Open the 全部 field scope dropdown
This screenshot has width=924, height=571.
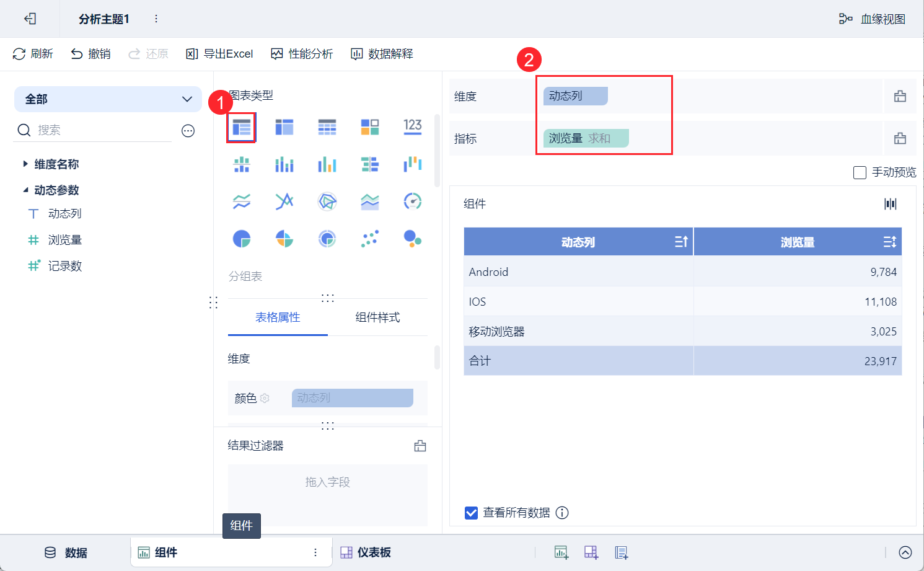point(108,99)
